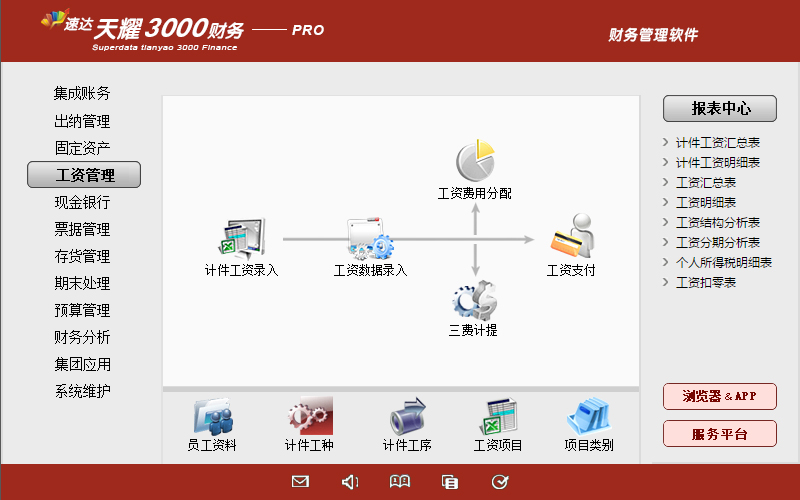Viewport: 800px width, 500px height.
Task: Open the 工资汇总表 report link
Action: point(706,183)
